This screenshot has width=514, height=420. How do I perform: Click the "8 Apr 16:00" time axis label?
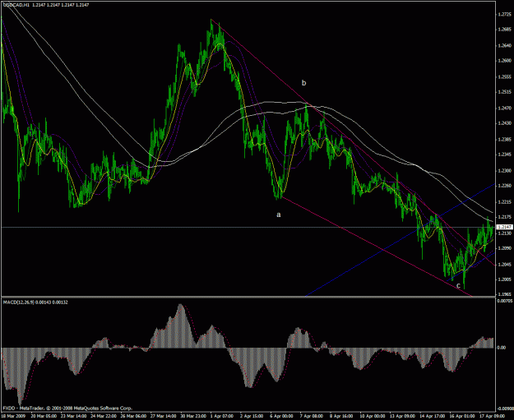(341, 416)
